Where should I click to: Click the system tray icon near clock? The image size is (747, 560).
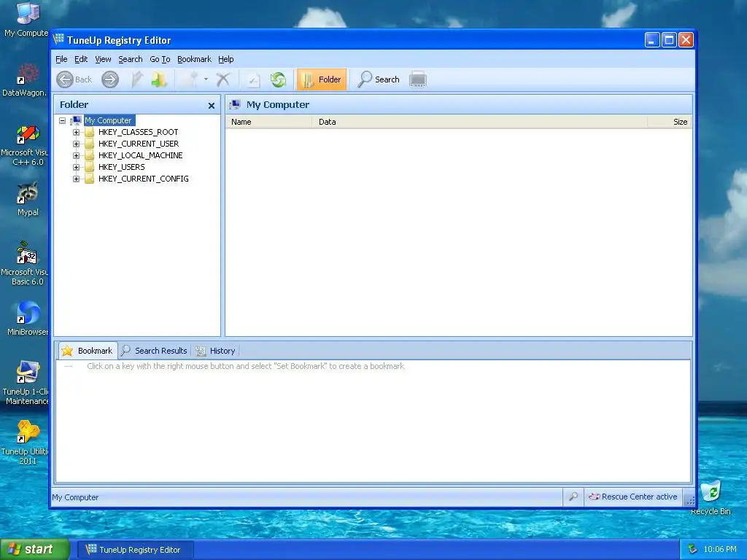click(x=693, y=550)
